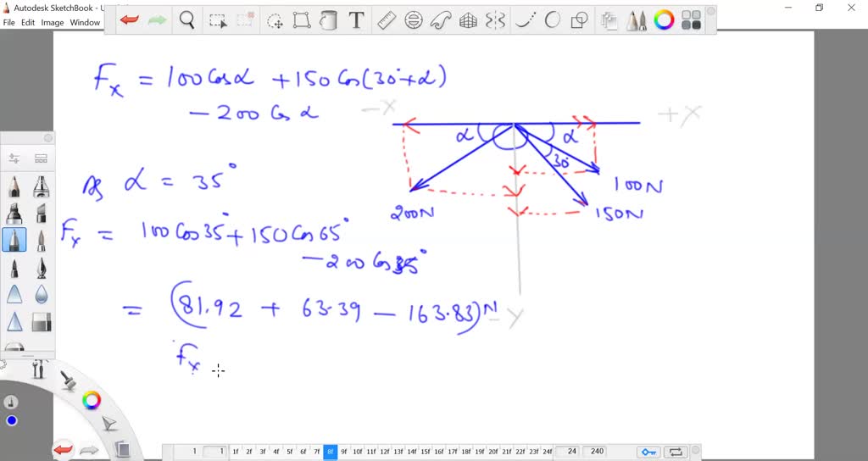Image resolution: width=868 pixels, height=461 pixels.
Task: Select the Airbrush in brush palette
Action: 42,187
